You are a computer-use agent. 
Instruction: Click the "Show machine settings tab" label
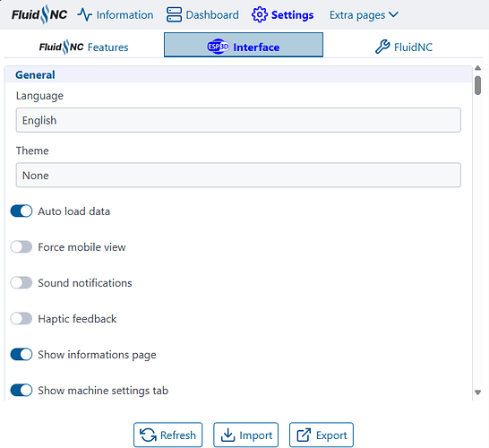[103, 391]
